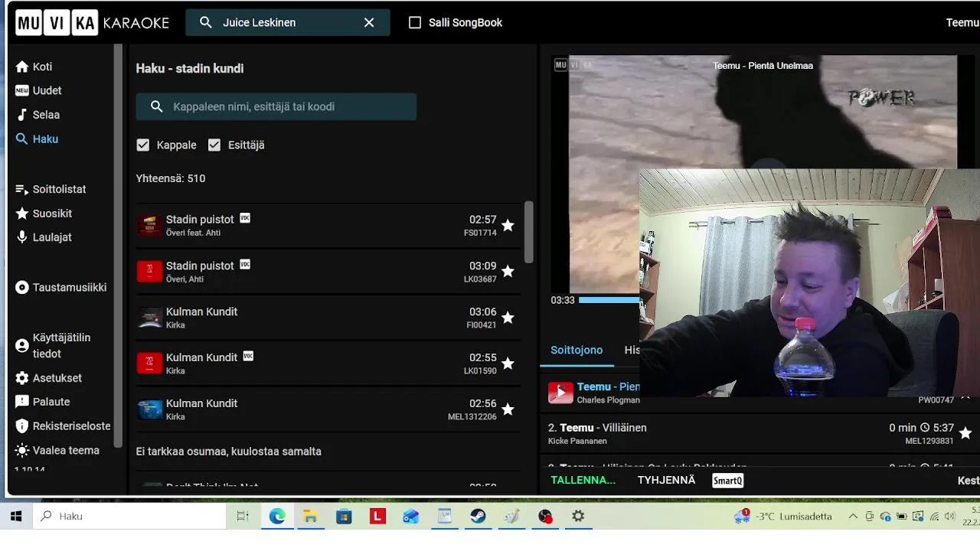Click the sidebar scrollbar

(x=118, y=245)
